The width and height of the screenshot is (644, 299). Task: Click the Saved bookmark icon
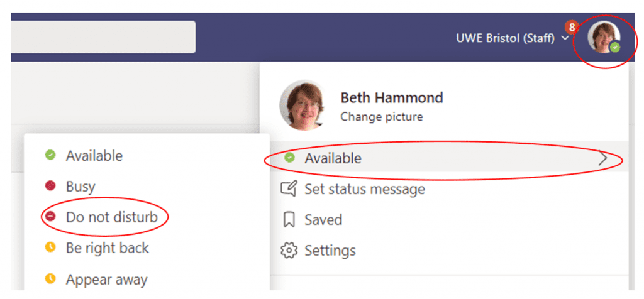click(289, 219)
